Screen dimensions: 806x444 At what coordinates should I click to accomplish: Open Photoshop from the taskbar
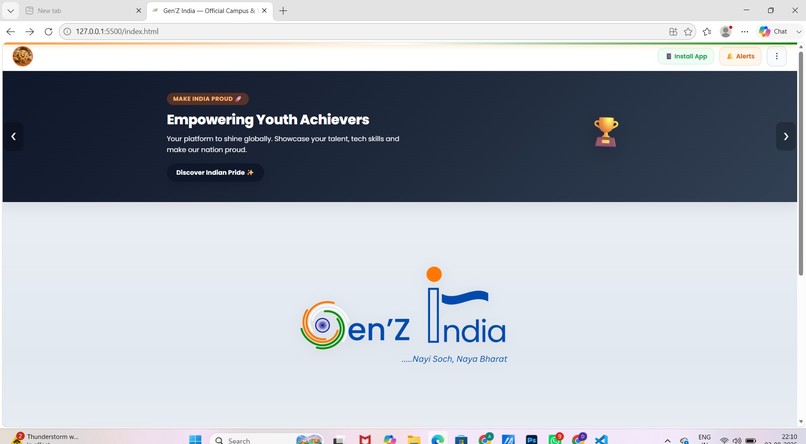[x=532, y=440]
